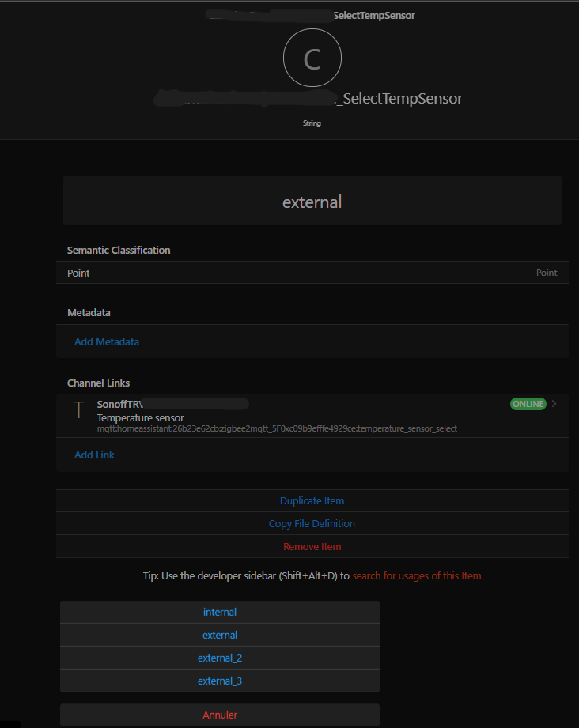This screenshot has width=579, height=728.
Task: Expand the SonoffTRV channel link chevron
Action: tap(554, 404)
